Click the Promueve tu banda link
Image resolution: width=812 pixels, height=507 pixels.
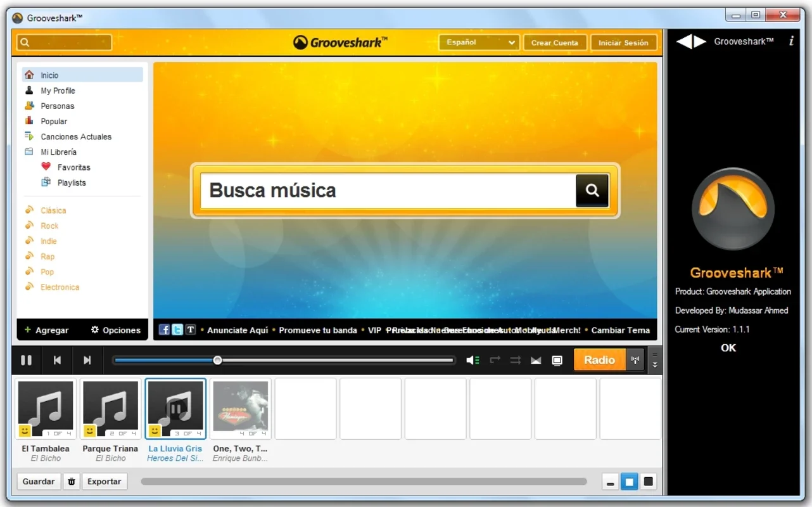[318, 330]
